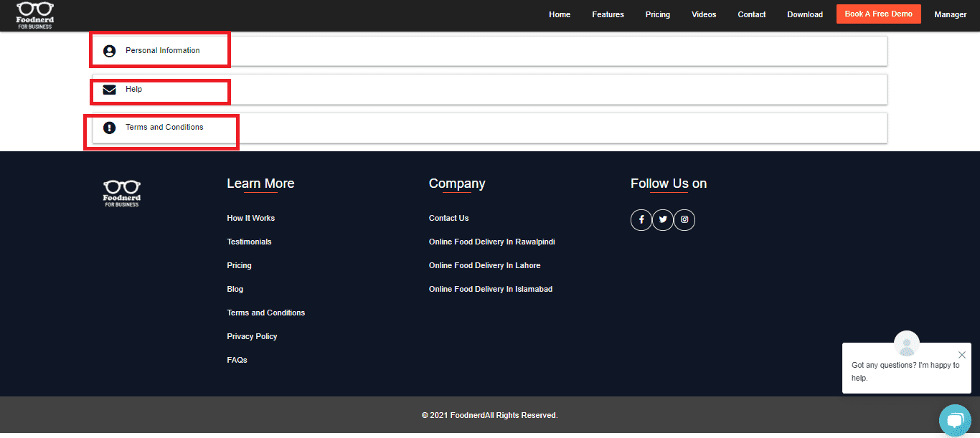Go to Features in top navigation
Image resolution: width=980 pixels, height=438 pixels.
(x=608, y=14)
